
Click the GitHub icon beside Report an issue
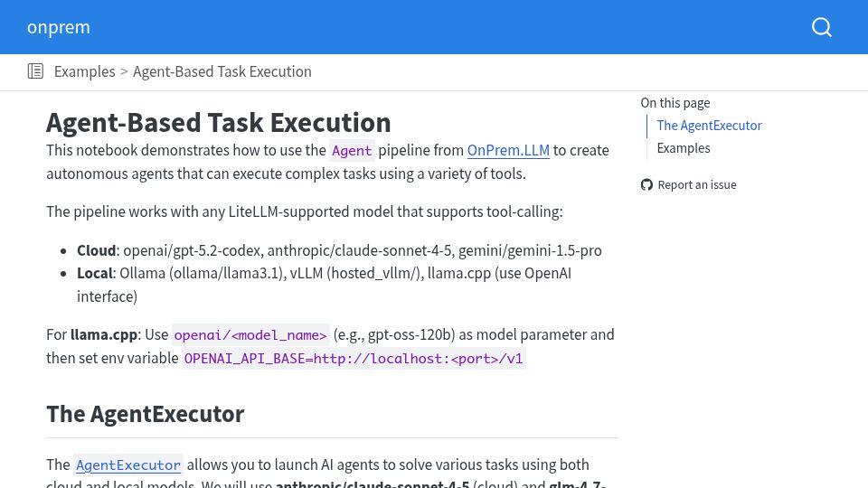click(646, 184)
